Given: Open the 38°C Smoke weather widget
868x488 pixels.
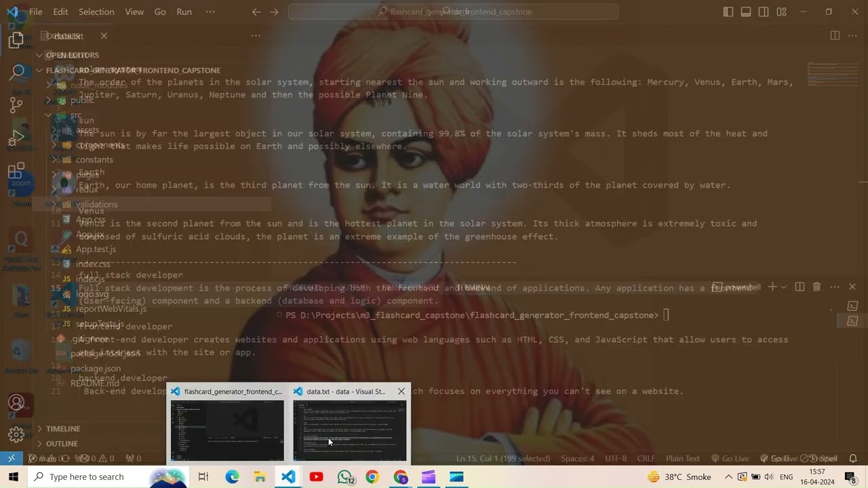Looking at the screenshot, I should point(679,477).
